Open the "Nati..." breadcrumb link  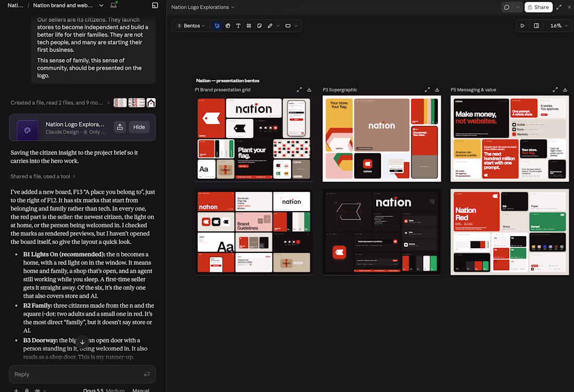click(x=15, y=5)
